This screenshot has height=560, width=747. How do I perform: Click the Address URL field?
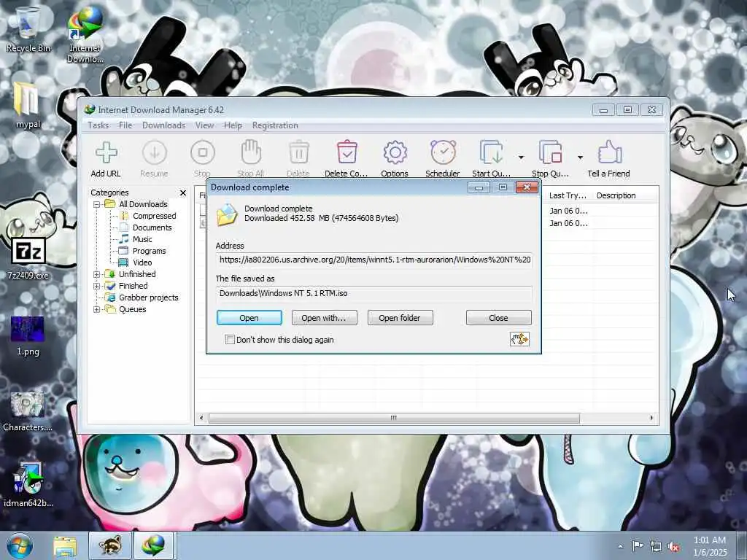pyautogui.click(x=374, y=260)
